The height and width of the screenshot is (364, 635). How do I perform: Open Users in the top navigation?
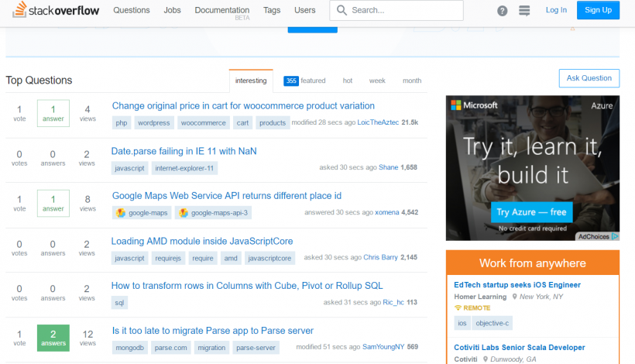pyautogui.click(x=304, y=10)
